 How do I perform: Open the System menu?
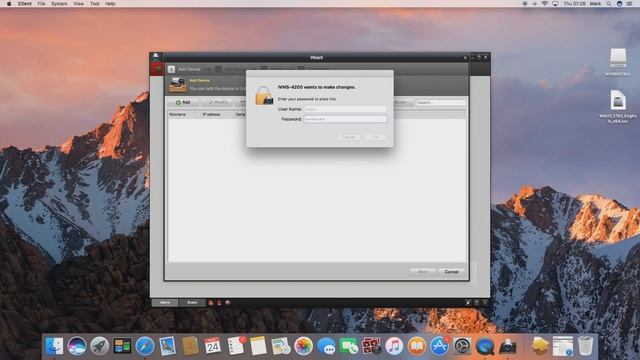59,4
